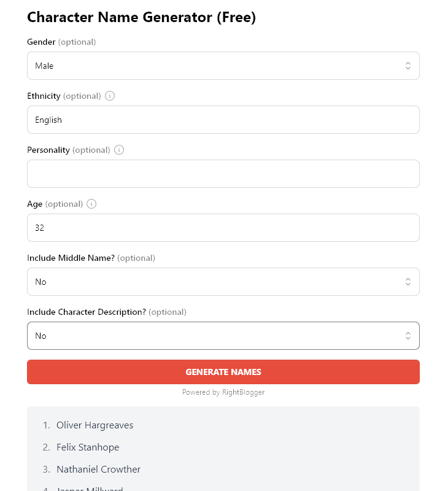Click the Character Name Generator heading
Image resolution: width=448 pixels, height=491 pixels.
click(x=141, y=17)
